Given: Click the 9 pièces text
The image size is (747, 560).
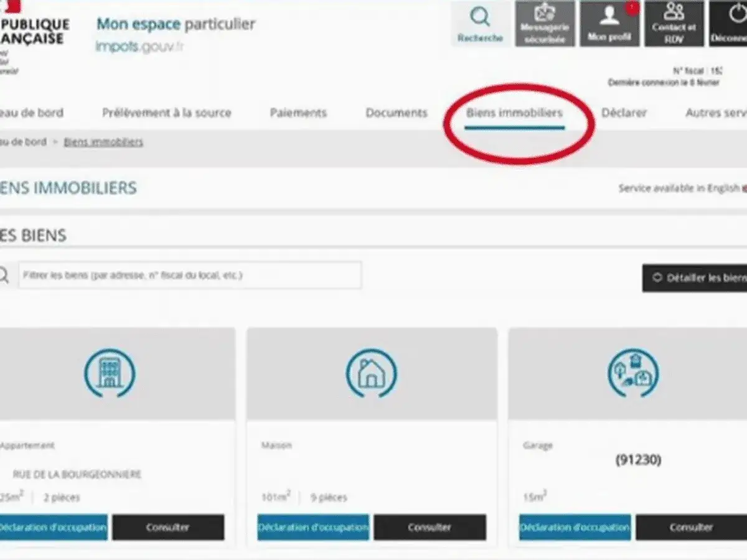Looking at the screenshot, I should pos(329,498).
